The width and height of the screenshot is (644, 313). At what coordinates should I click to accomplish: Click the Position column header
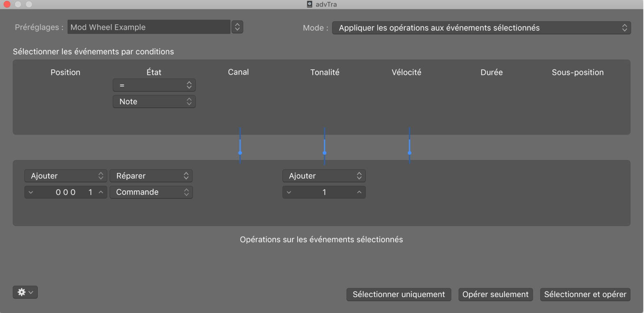(65, 73)
